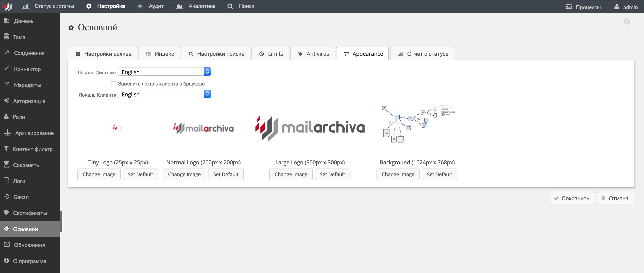Click the bar chart icon beside Статус системы
644x273 pixels.
click(x=25, y=6)
